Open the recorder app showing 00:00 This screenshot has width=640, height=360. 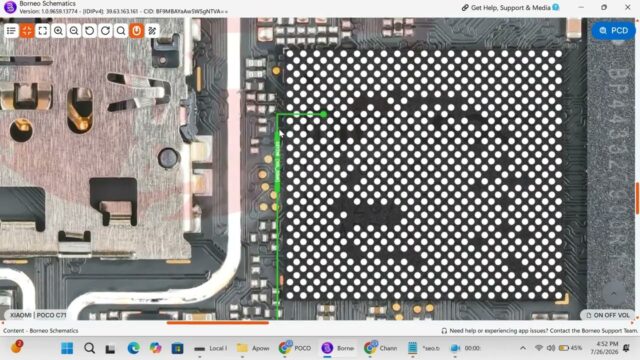[465, 348]
